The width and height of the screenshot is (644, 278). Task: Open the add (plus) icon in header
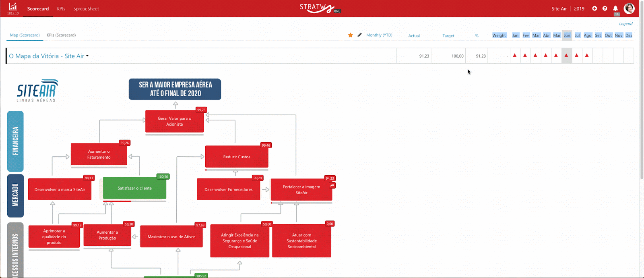(x=594, y=8)
